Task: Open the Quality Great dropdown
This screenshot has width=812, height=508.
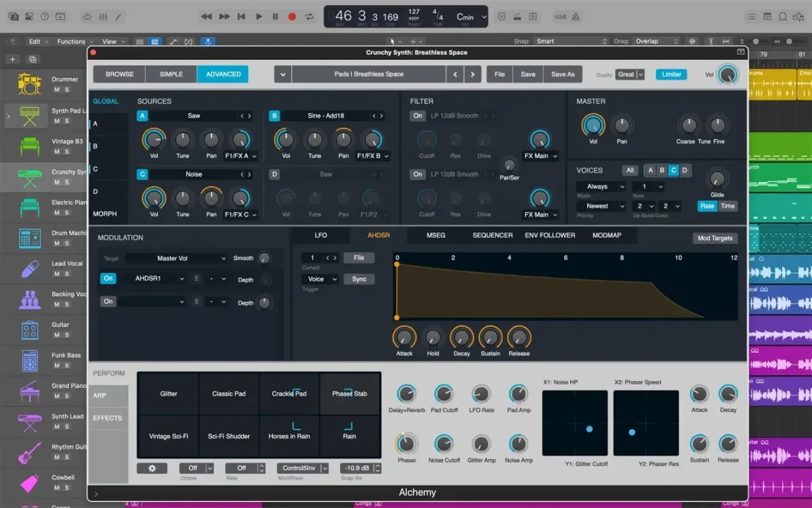Action: (629, 74)
